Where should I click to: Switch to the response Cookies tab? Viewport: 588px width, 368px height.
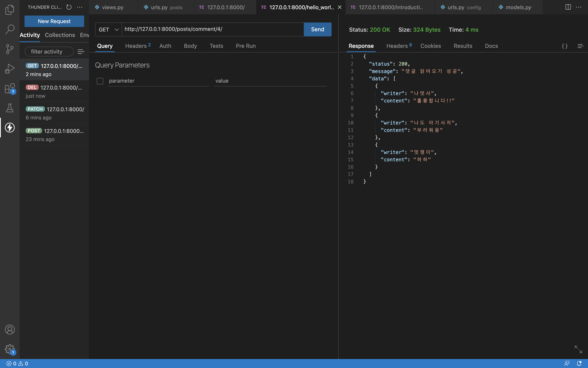431,46
